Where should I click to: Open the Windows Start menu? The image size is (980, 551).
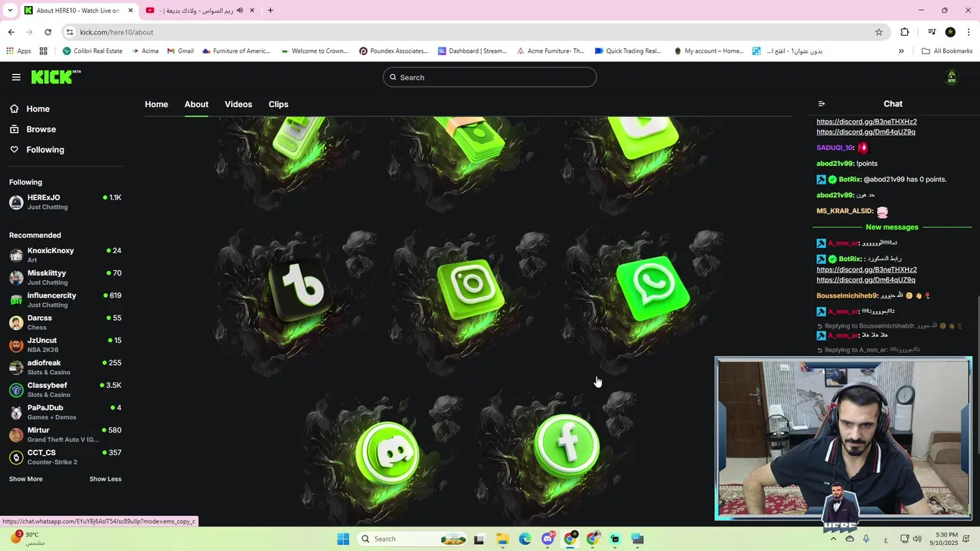point(343,539)
